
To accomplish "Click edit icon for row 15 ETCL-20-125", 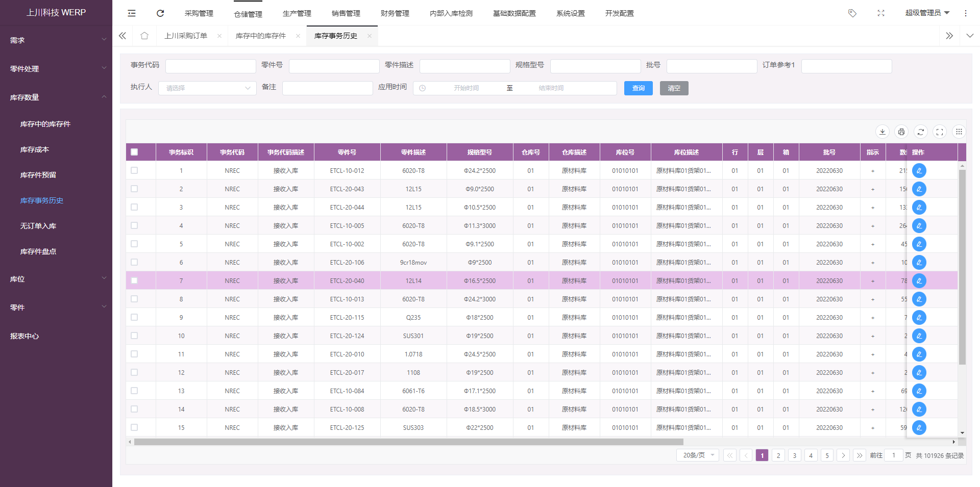I will tap(919, 428).
